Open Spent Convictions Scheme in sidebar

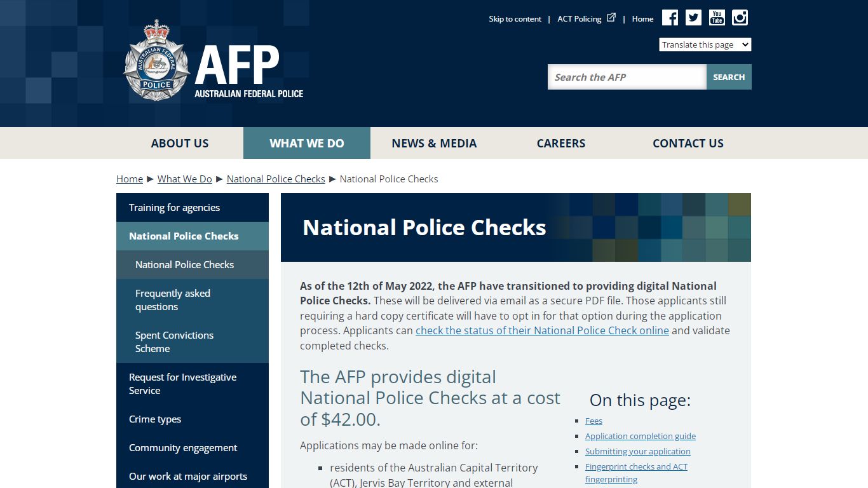[193, 342]
